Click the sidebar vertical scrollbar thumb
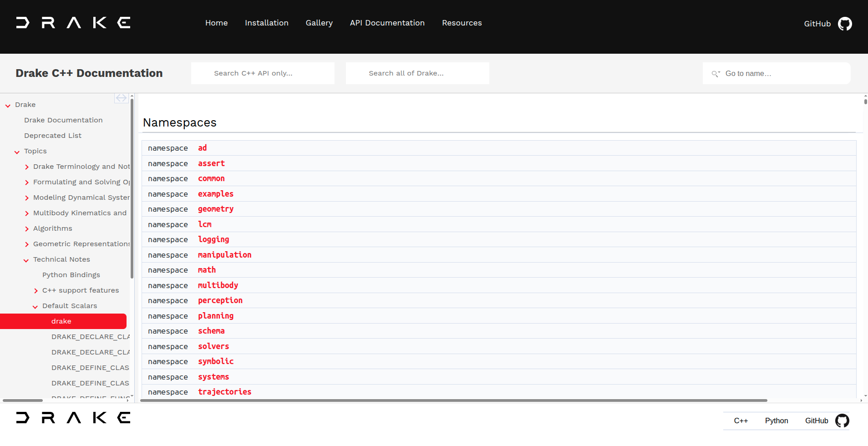The width and height of the screenshot is (868, 446). [x=132, y=188]
